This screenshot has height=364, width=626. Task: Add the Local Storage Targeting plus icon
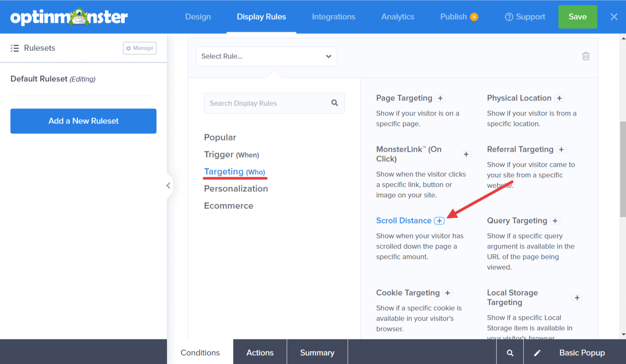[x=577, y=298]
